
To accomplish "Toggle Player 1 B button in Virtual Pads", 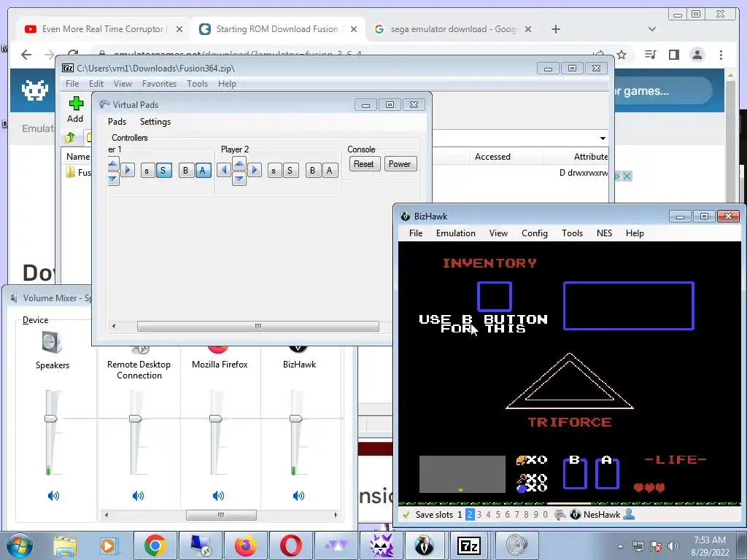I will pos(185,171).
